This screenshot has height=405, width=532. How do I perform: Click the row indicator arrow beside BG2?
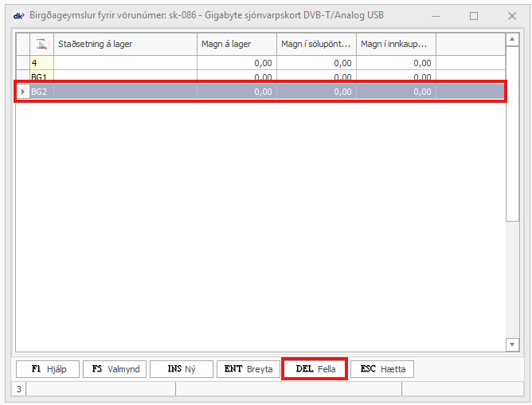pyautogui.click(x=23, y=92)
